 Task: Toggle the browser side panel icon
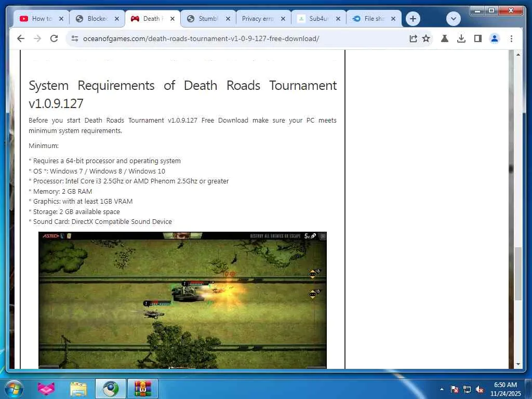click(478, 38)
